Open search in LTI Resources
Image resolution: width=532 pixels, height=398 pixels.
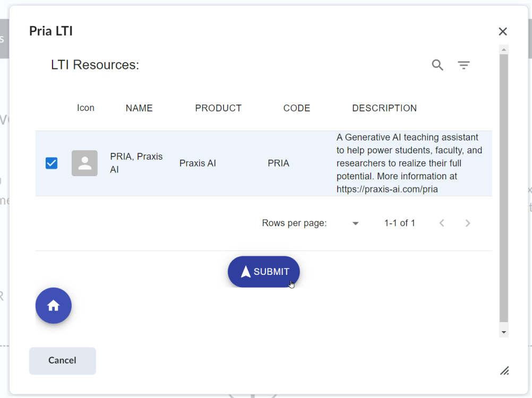pos(437,65)
